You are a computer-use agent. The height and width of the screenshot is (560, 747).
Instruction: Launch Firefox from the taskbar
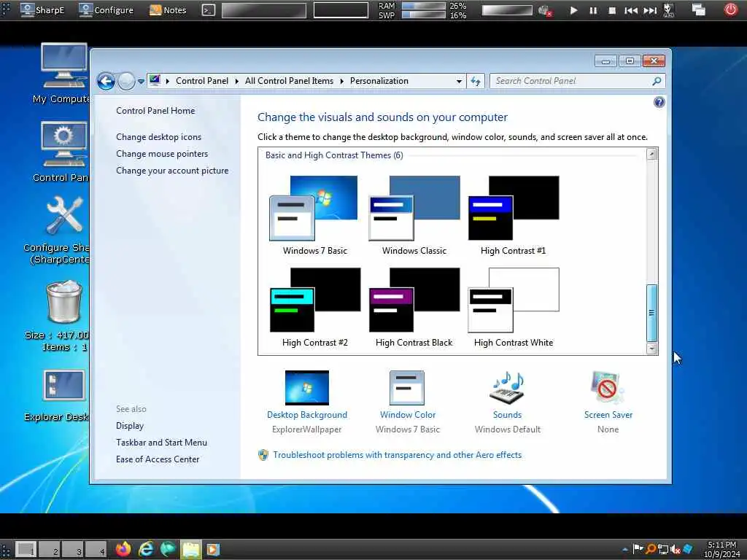pos(123,549)
